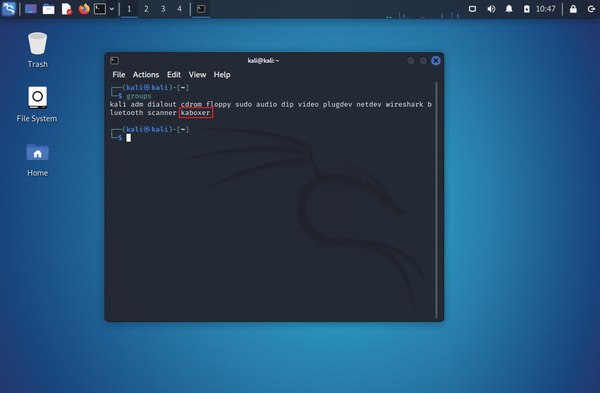The height and width of the screenshot is (393, 600).
Task: Click the 'sudo' group name in output
Action: [x=243, y=104]
